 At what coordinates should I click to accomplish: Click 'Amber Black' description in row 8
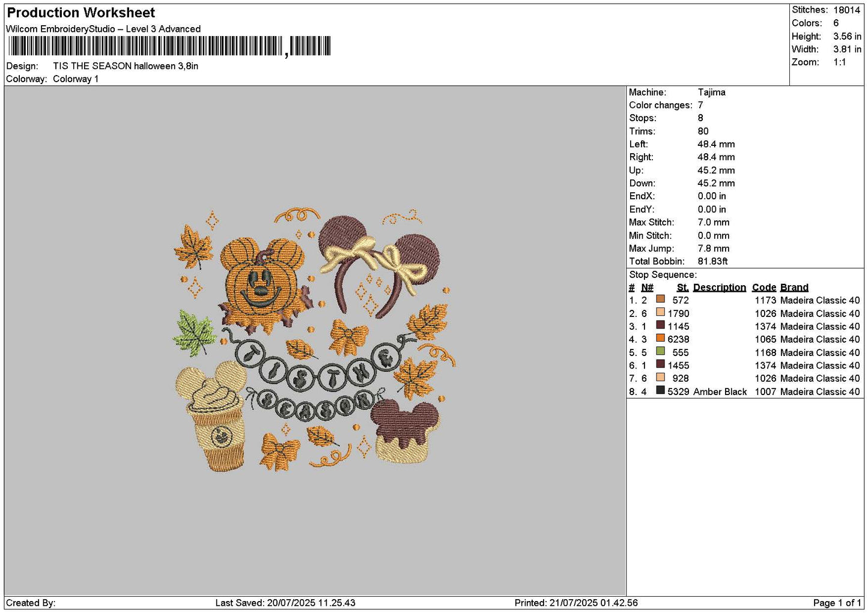click(720, 392)
